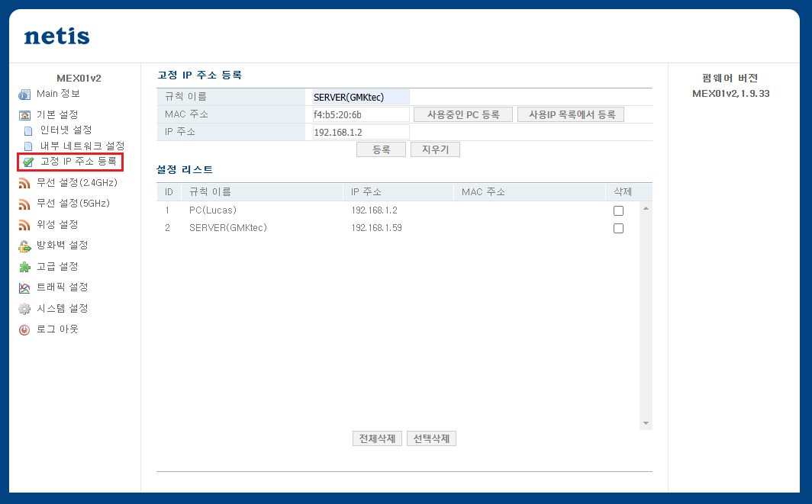
Task: Click the 기본 설정 house icon
Action: click(x=24, y=115)
